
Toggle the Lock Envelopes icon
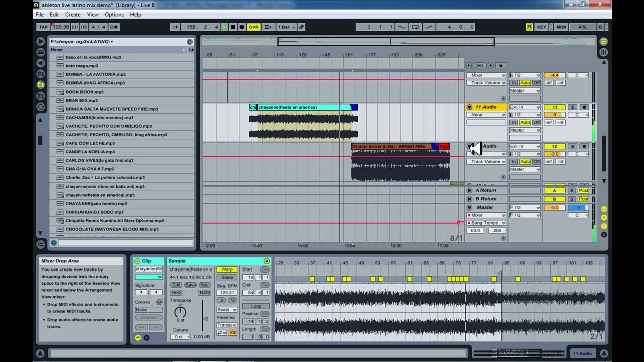pyautogui.click(x=500, y=65)
